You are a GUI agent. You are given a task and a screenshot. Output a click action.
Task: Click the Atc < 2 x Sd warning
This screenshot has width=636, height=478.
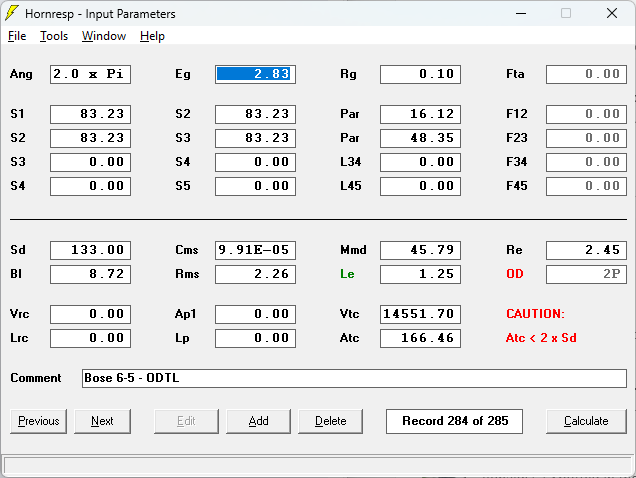541,338
